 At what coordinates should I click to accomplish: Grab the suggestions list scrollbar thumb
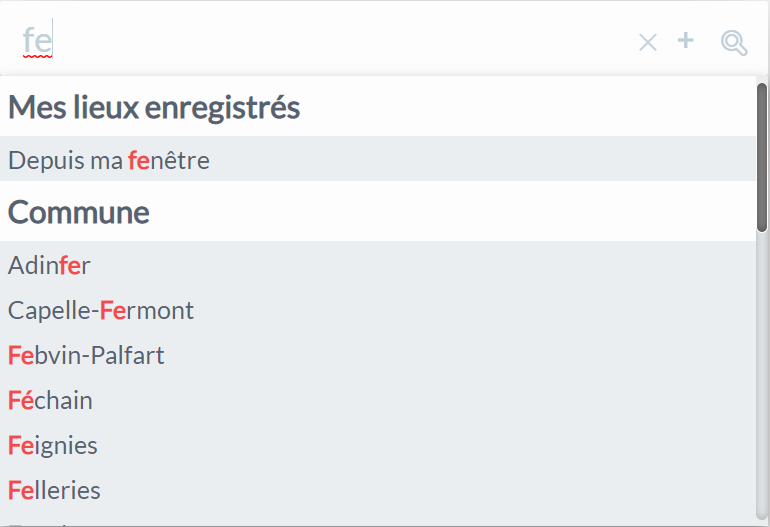tap(762, 158)
